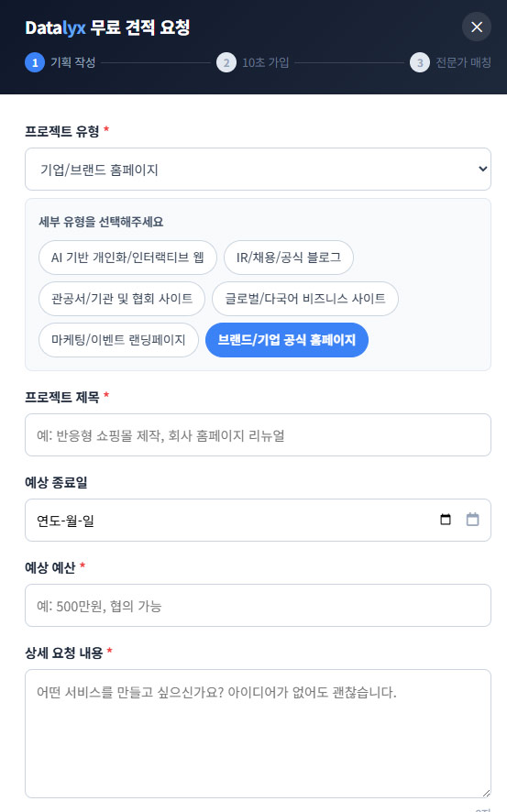Focus the 예상 예산 input field
This screenshot has width=507, height=812.
click(x=258, y=606)
